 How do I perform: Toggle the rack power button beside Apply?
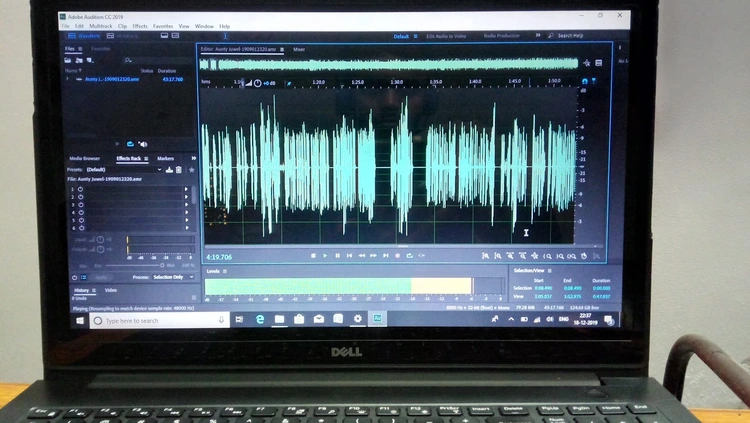pos(72,277)
